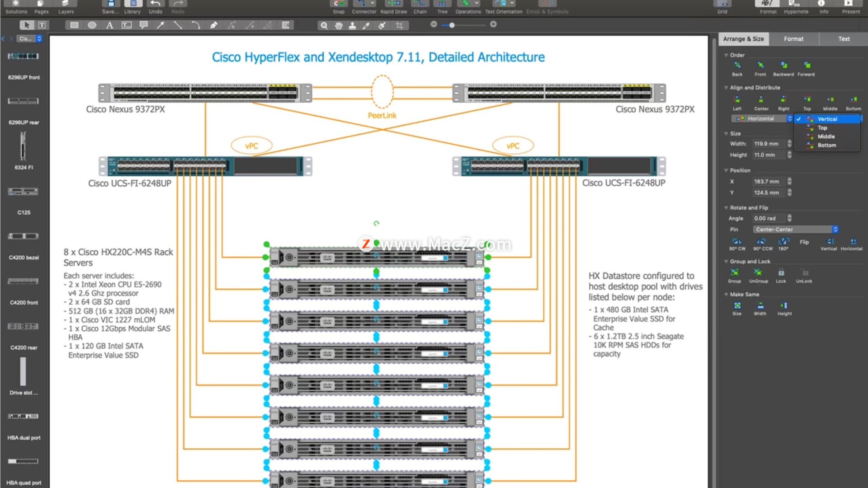
Task: Collapse the Align and Distribute section
Action: (726, 88)
